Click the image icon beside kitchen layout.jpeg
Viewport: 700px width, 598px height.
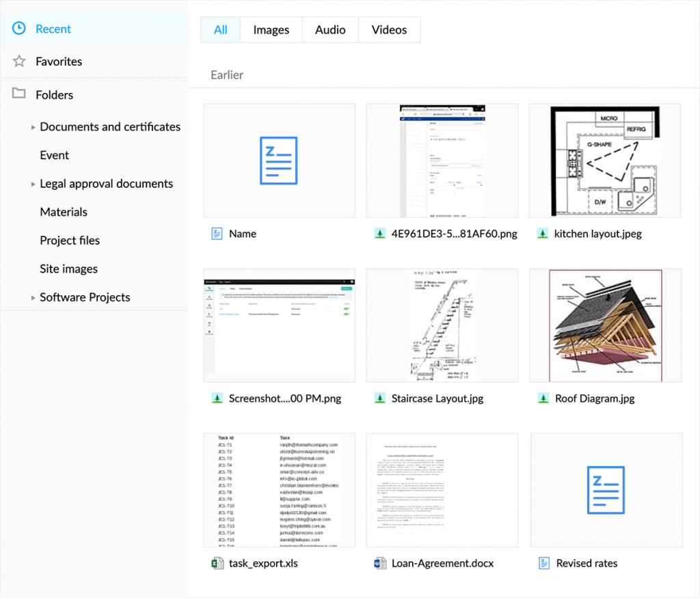[542, 233]
